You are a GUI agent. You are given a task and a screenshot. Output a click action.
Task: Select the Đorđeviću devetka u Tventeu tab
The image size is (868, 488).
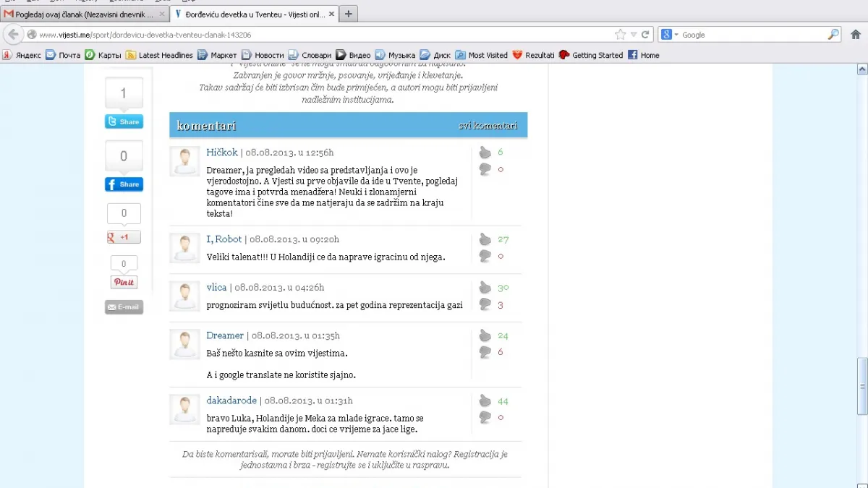pyautogui.click(x=255, y=14)
